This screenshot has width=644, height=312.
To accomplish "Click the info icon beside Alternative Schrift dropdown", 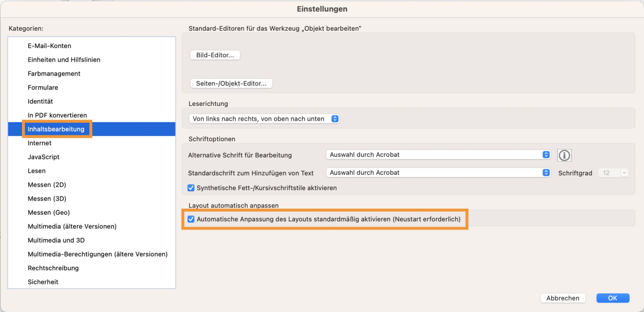I will click(564, 155).
